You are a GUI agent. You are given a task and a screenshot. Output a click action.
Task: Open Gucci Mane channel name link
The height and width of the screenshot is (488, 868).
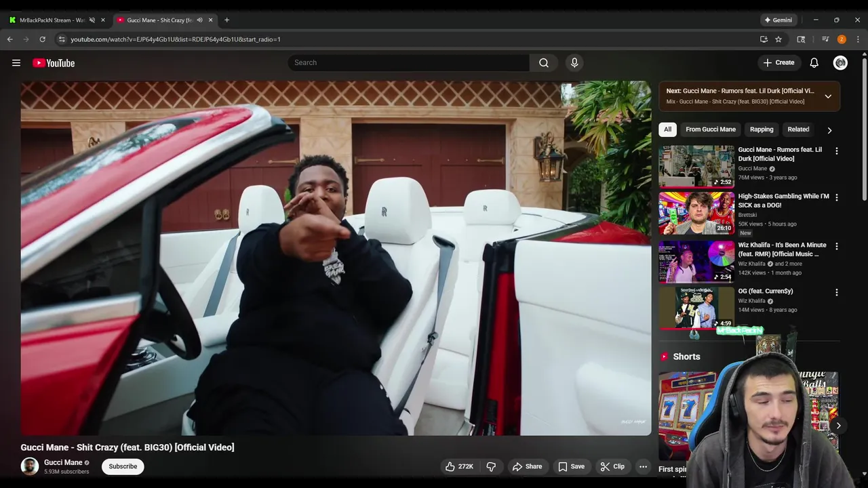[63, 462]
